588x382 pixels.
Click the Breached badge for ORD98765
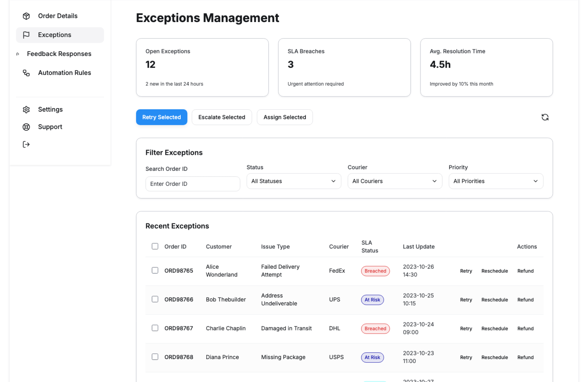tap(375, 271)
